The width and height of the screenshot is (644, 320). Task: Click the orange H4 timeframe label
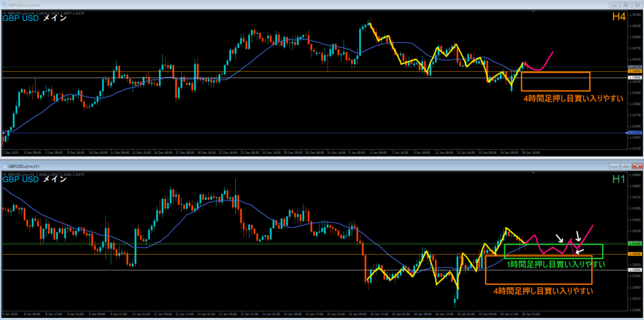(x=618, y=18)
